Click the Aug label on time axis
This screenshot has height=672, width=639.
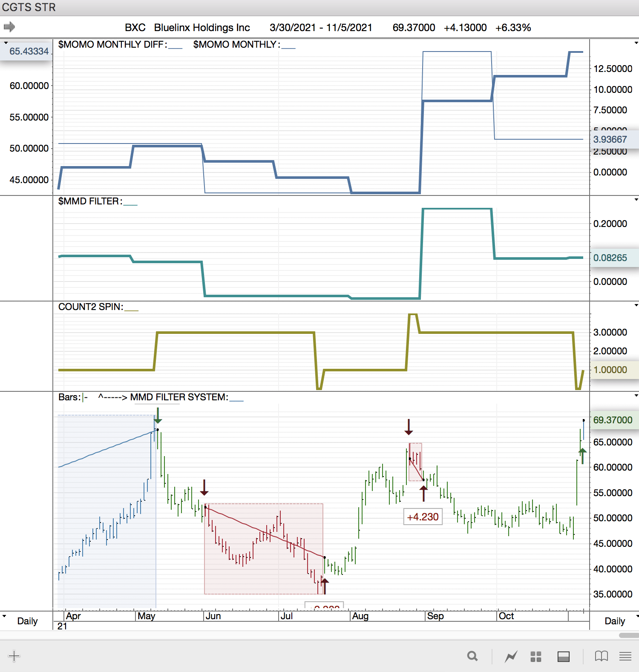[x=360, y=616]
